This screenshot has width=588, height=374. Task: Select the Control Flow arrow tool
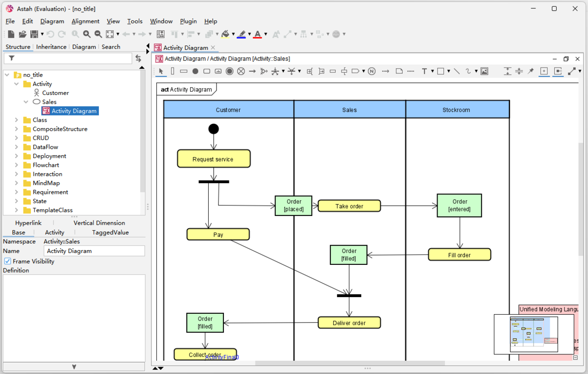(252, 71)
